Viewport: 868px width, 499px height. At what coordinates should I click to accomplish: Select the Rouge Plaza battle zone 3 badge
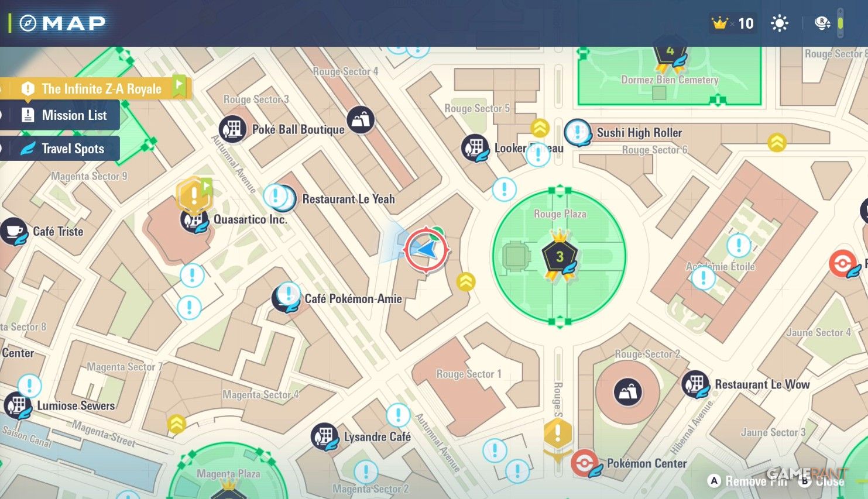559,257
